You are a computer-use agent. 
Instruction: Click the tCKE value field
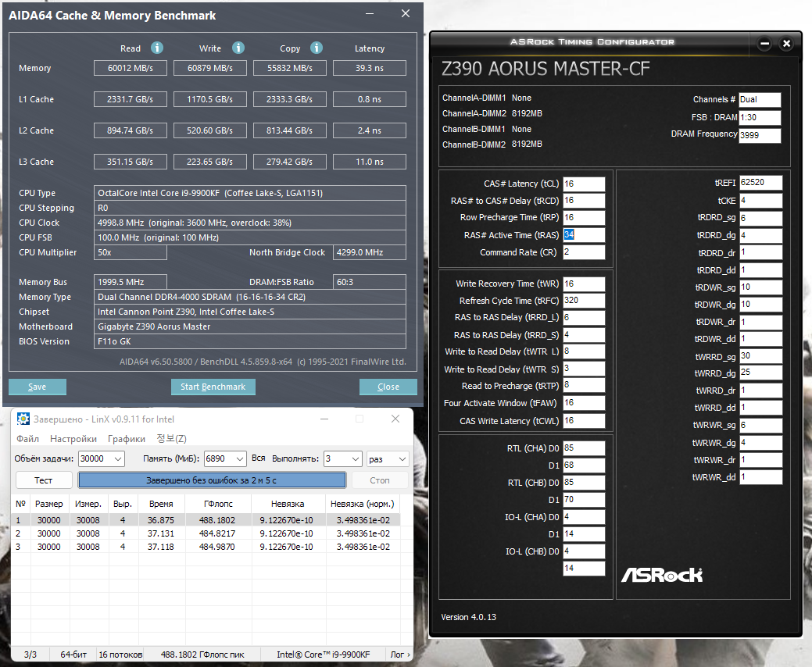[760, 200]
